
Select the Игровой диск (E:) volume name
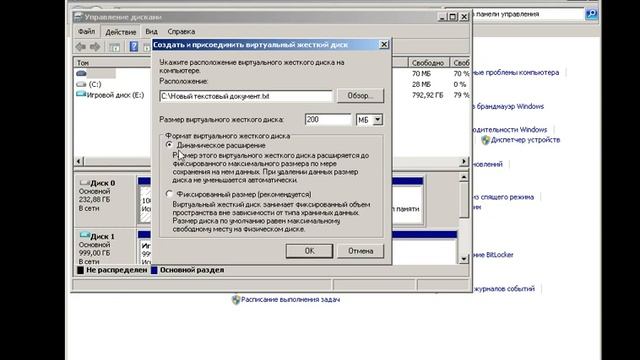point(116,95)
